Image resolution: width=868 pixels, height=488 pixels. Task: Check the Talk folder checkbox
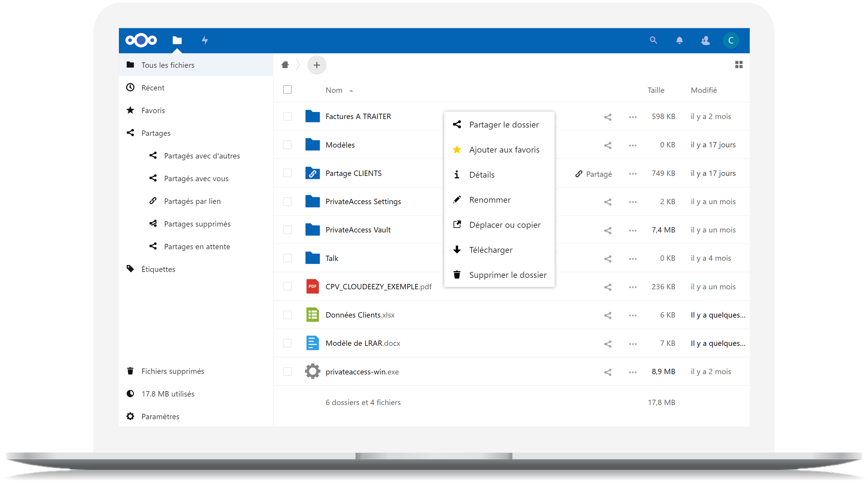287,258
